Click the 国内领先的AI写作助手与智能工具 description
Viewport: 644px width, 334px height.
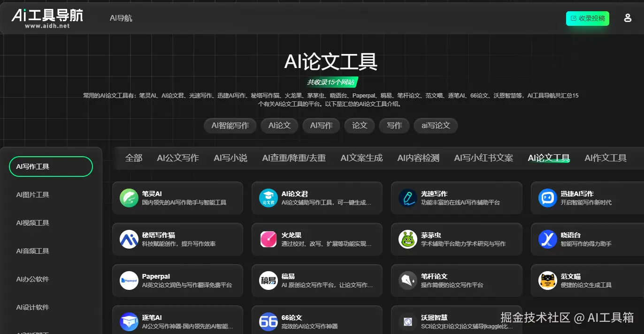(x=184, y=203)
